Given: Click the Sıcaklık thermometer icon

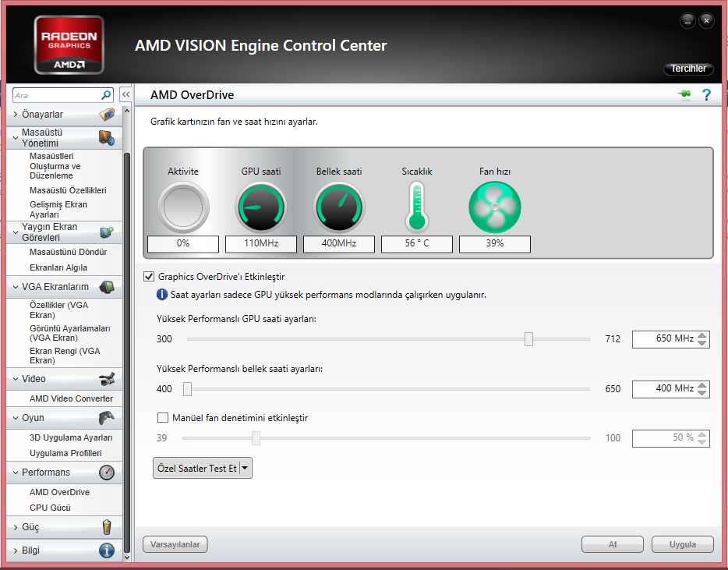Looking at the screenshot, I should point(417,207).
